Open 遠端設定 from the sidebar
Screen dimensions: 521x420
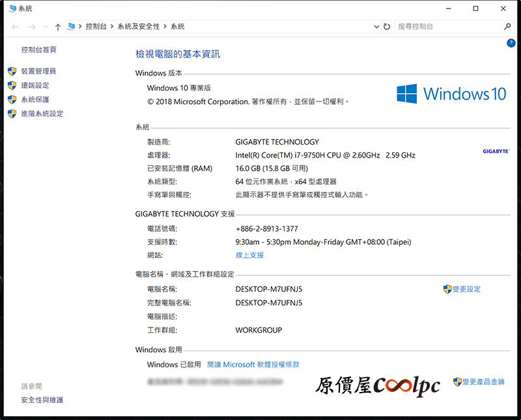point(35,85)
